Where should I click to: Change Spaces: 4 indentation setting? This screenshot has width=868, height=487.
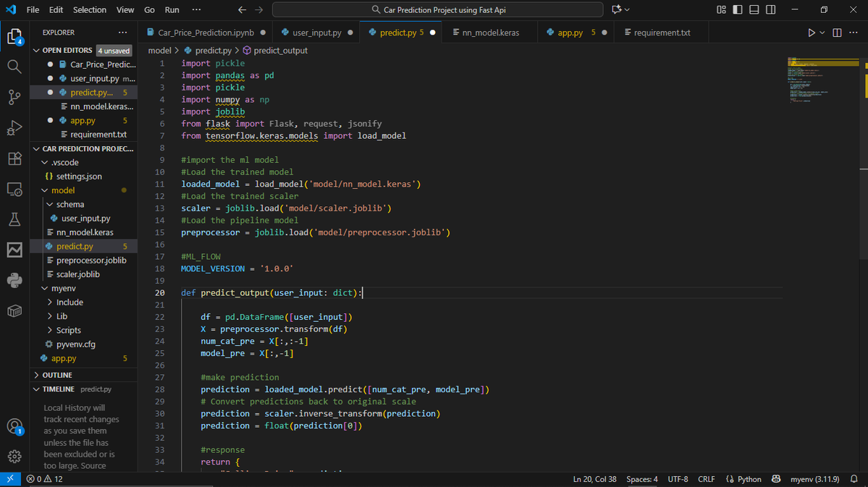(x=642, y=479)
